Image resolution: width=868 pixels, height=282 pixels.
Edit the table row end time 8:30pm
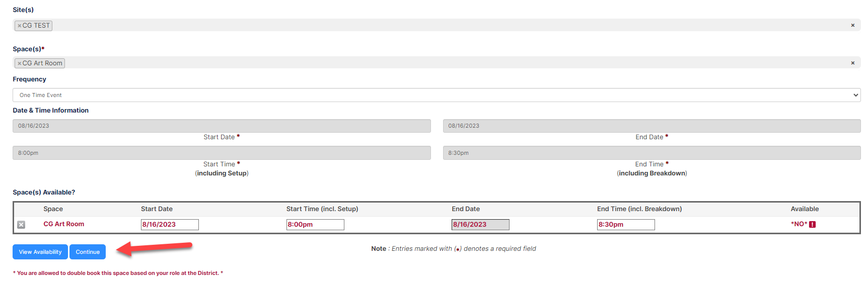[626, 225]
